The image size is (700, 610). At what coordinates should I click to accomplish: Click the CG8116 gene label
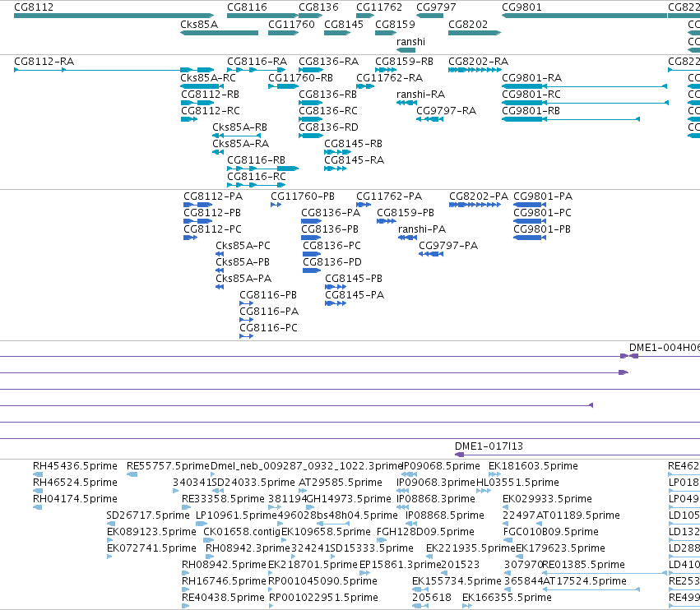[x=247, y=7]
